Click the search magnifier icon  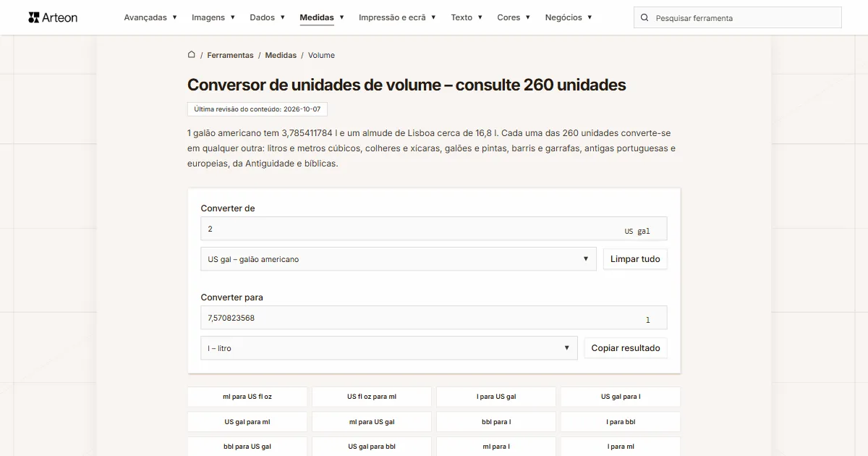tap(644, 17)
